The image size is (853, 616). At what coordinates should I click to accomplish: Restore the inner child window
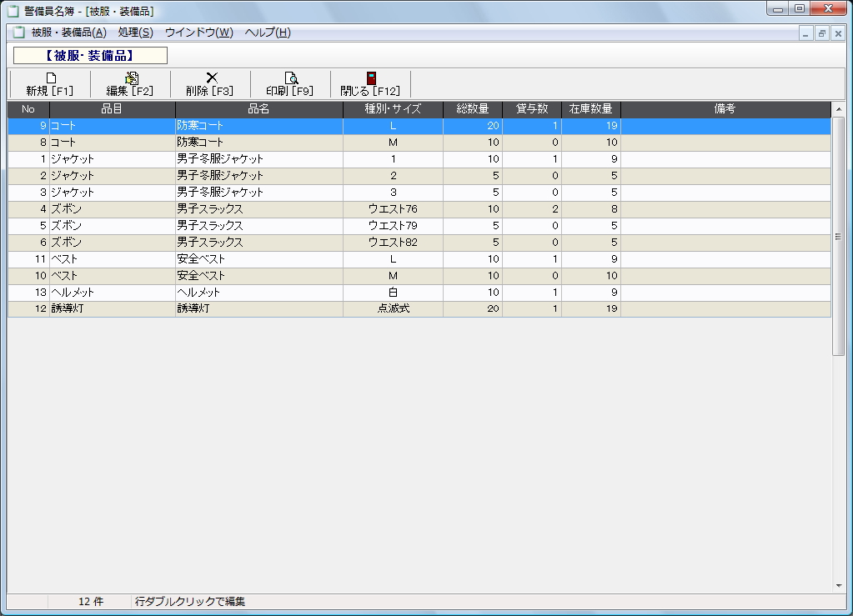[x=821, y=33]
